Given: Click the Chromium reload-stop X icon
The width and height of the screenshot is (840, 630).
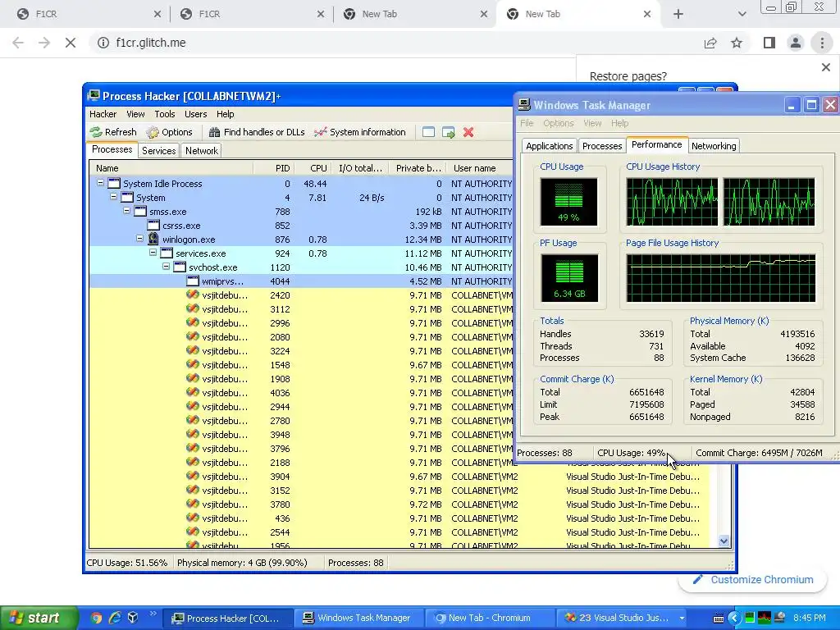Looking at the screenshot, I should coord(71,43).
